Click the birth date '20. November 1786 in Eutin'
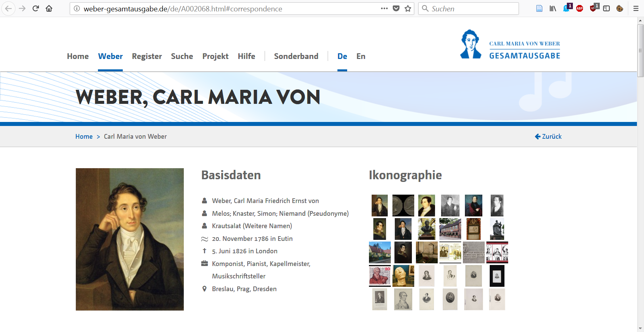644x332 pixels. coord(252,239)
